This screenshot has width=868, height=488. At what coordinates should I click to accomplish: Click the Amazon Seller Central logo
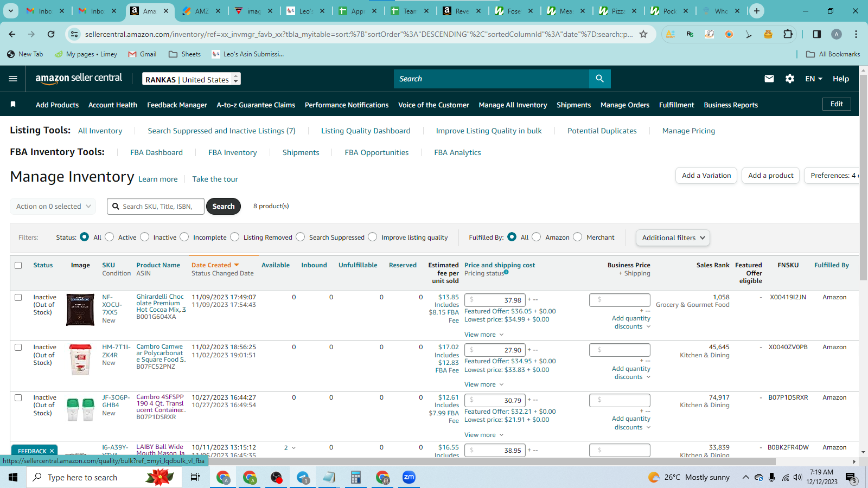pyautogui.click(x=79, y=79)
